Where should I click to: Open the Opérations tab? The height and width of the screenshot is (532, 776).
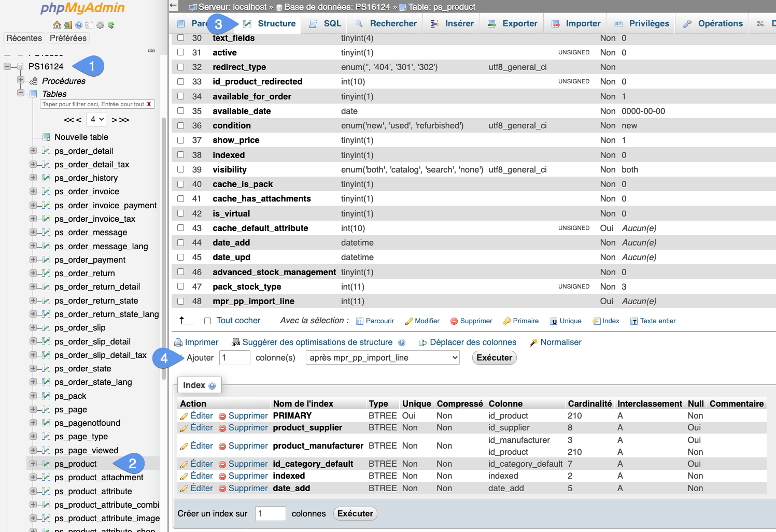(x=713, y=24)
